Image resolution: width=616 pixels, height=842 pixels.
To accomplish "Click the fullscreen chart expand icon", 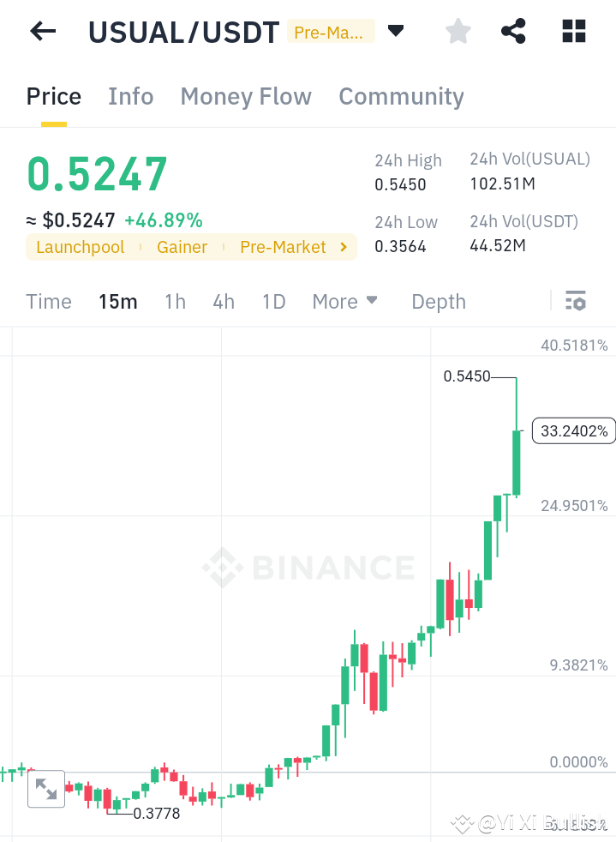I will point(46,789).
